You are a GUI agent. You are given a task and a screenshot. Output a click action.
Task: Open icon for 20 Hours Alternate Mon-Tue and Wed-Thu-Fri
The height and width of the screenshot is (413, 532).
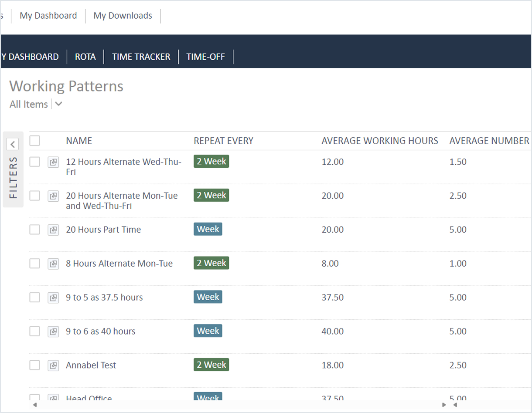tap(53, 196)
